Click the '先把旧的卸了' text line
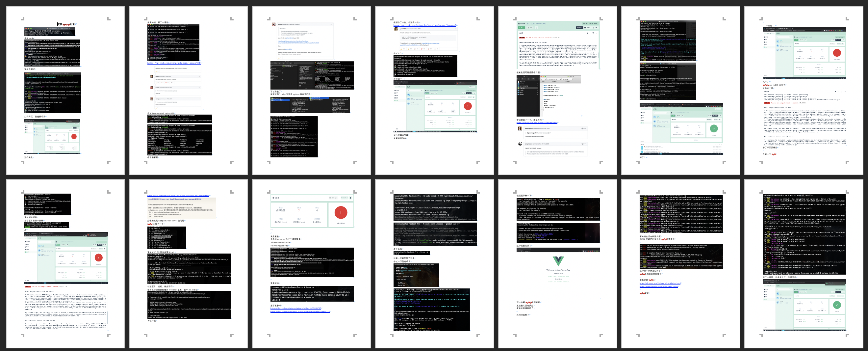This screenshot has height=351, width=868. coord(523,315)
